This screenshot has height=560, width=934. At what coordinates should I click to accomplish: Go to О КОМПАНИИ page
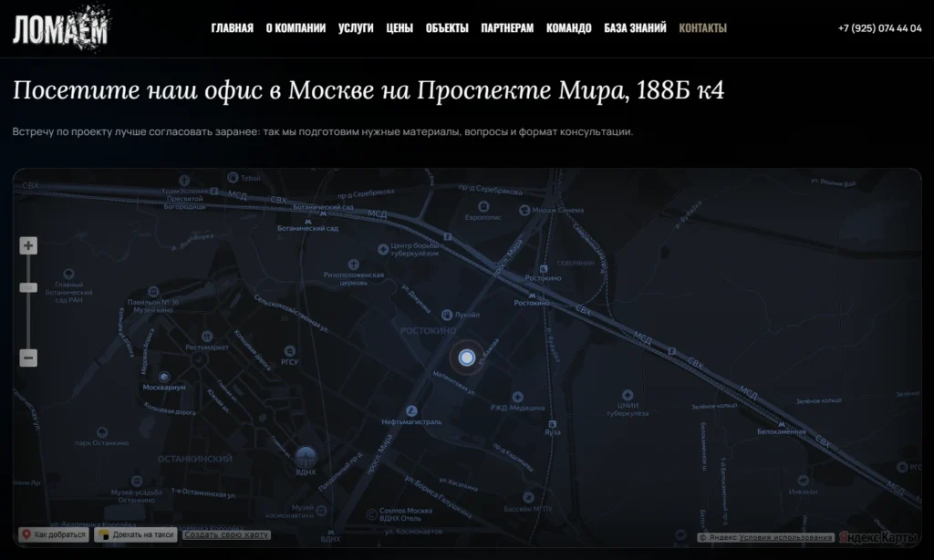point(296,28)
